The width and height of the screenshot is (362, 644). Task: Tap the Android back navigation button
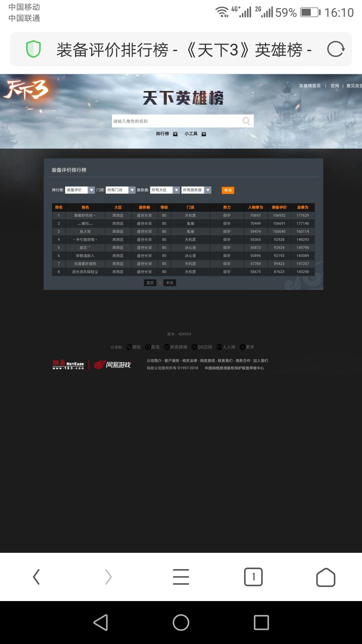click(x=101, y=623)
